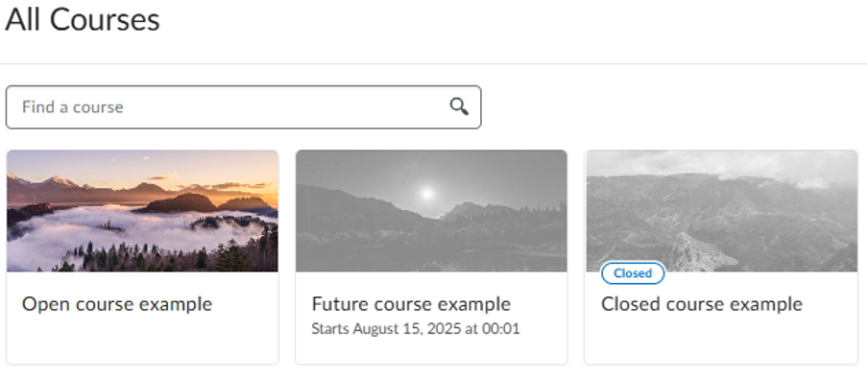This screenshot has width=868, height=376.
Task: Click the Starts August 15, 2025 date text
Action: tap(416, 329)
